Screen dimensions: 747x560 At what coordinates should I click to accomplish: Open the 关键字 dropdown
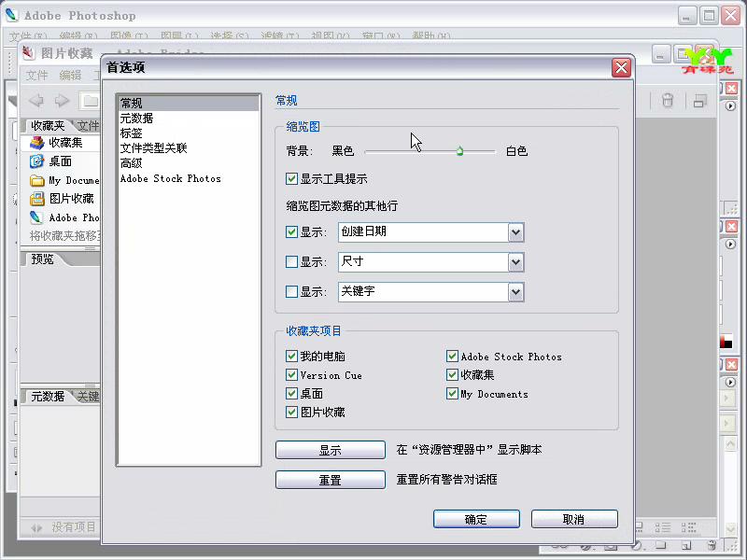[x=516, y=292]
